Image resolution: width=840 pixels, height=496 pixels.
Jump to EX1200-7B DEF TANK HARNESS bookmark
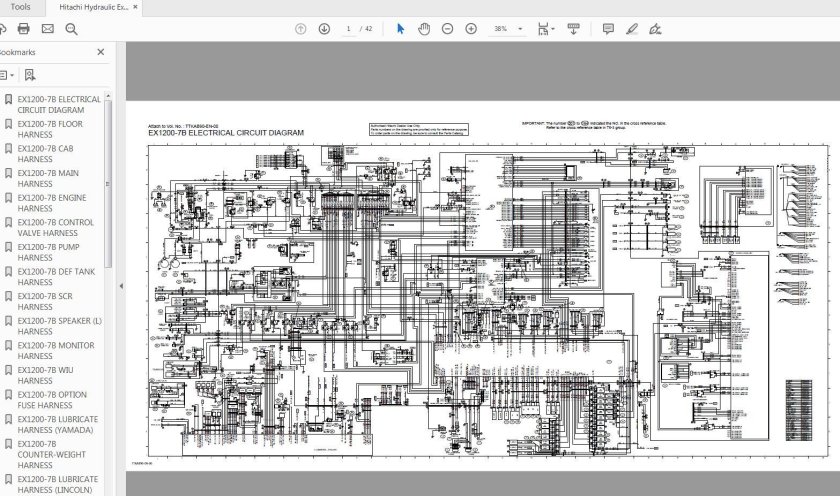pyautogui.click(x=58, y=277)
